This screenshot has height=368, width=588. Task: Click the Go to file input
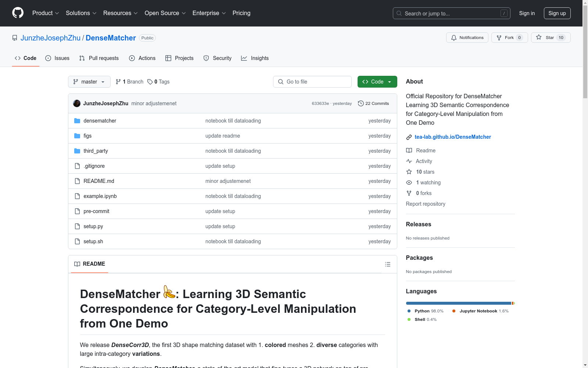312,82
